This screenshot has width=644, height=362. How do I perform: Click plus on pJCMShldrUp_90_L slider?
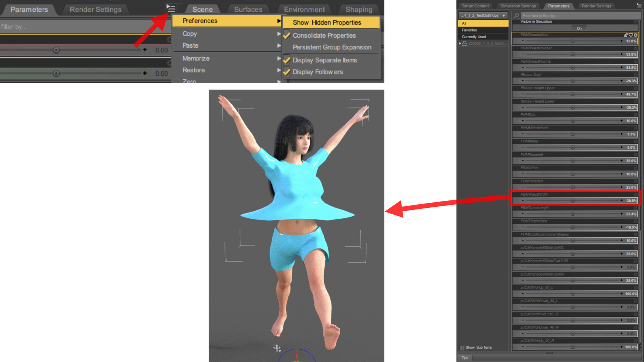click(622, 294)
